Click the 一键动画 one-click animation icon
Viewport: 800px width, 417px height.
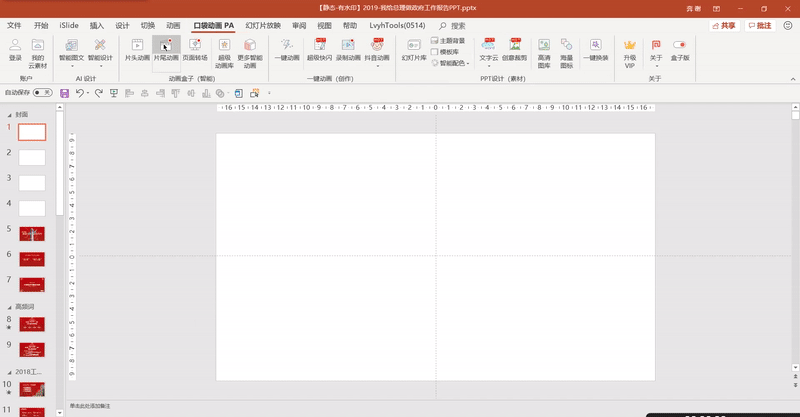coord(287,46)
